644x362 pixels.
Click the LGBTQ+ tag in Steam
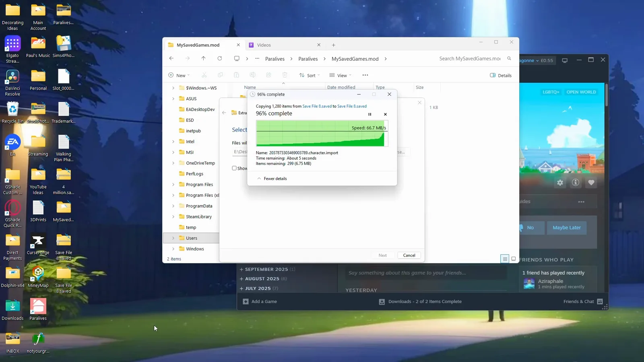point(551,92)
